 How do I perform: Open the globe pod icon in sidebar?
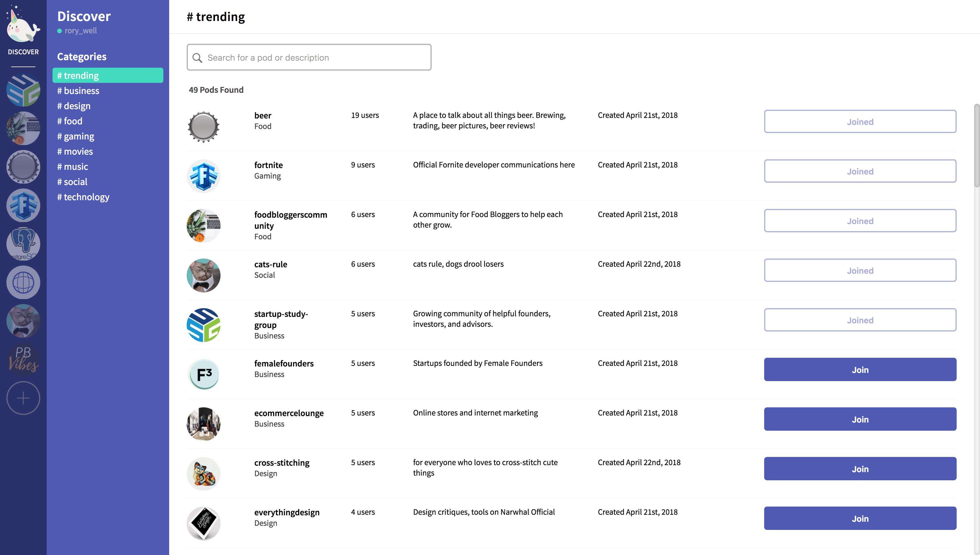pos(23,282)
